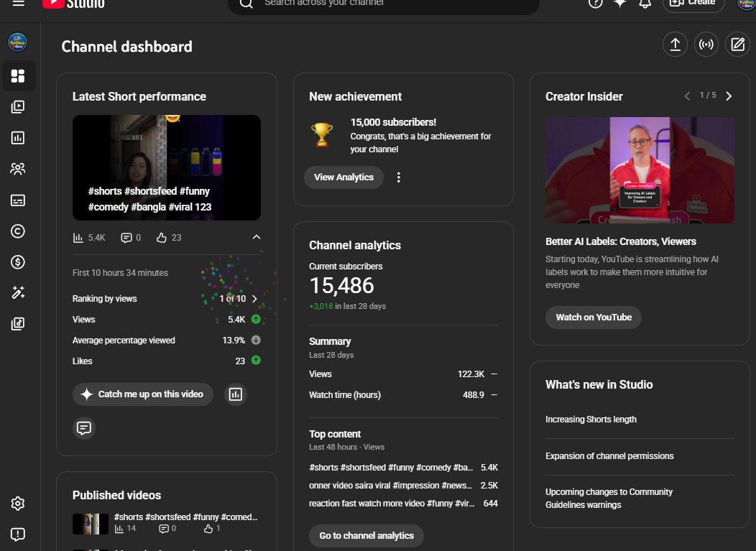Image resolution: width=756 pixels, height=551 pixels.
Task: Open Send feedback icon in sidebar
Action: click(x=18, y=534)
